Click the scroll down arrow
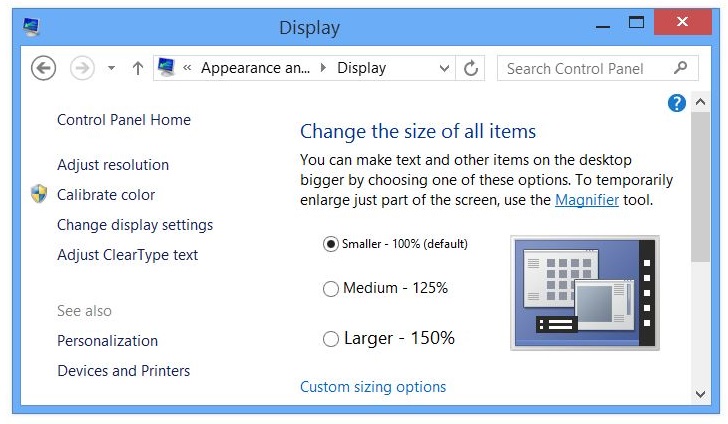 (700, 394)
